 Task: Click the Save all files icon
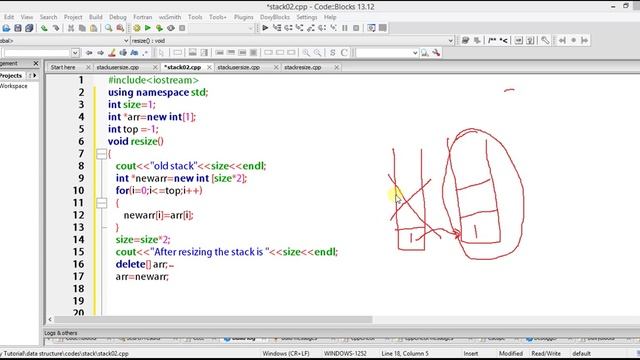click(x=29, y=28)
